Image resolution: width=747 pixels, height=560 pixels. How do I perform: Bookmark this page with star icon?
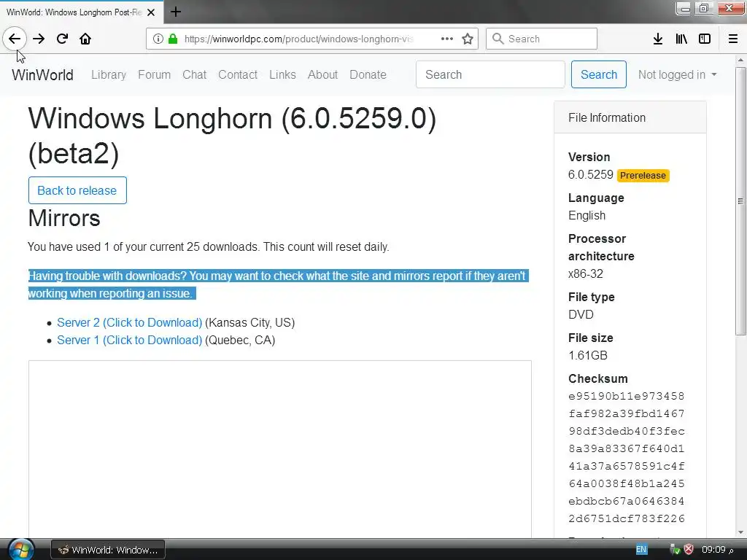468,39
